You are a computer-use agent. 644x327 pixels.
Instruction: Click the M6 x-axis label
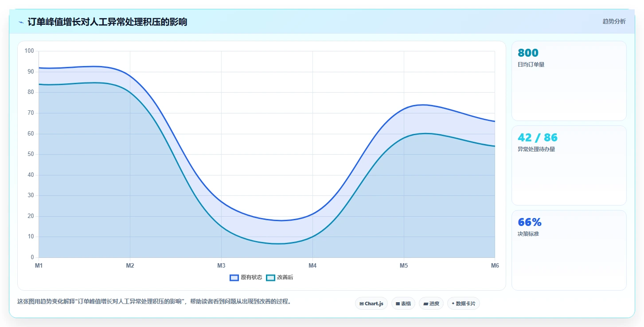point(495,266)
